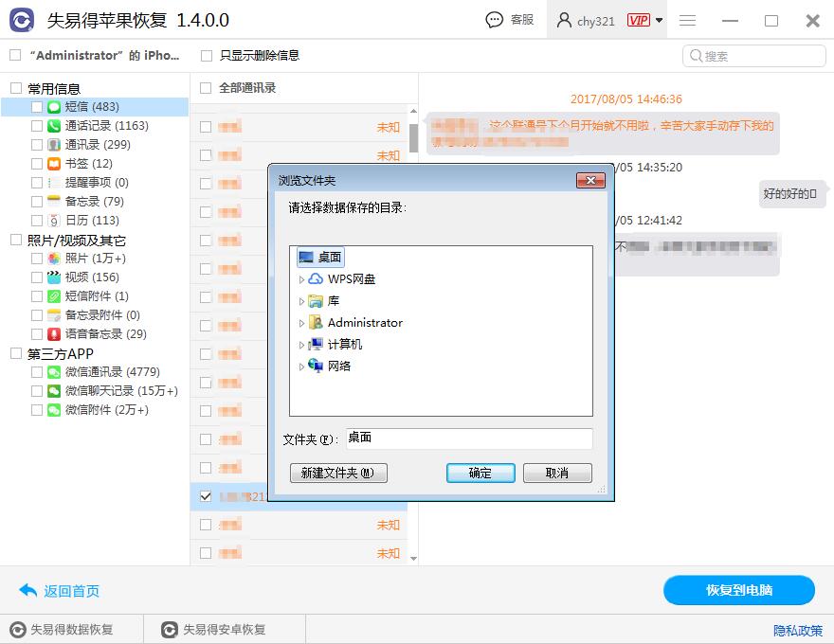834x644 pixels.
Task: Click the orange bookmarks icon
Action: click(54, 164)
